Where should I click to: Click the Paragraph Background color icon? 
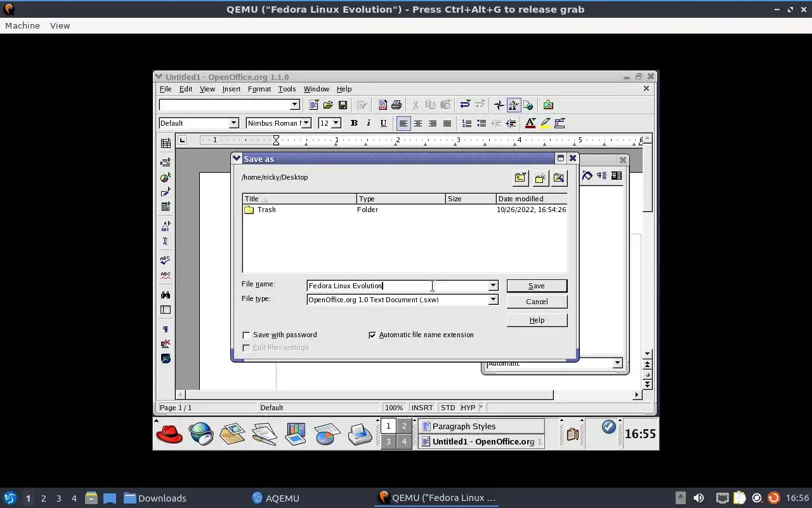click(x=560, y=123)
